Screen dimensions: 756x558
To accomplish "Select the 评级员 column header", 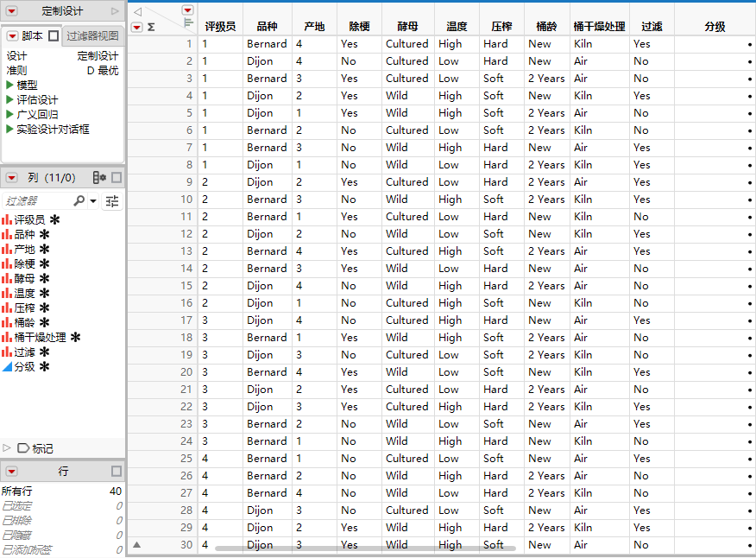I will pos(220,27).
